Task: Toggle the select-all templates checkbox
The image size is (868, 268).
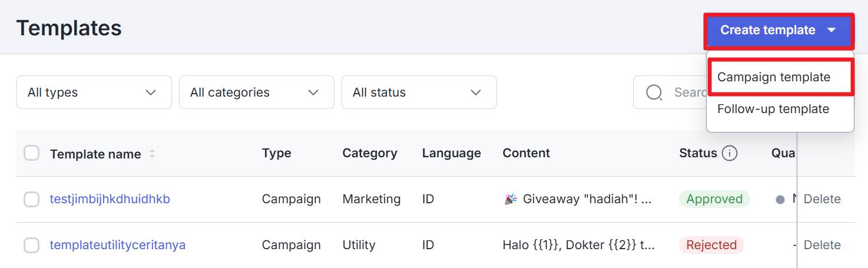Action: tap(31, 153)
